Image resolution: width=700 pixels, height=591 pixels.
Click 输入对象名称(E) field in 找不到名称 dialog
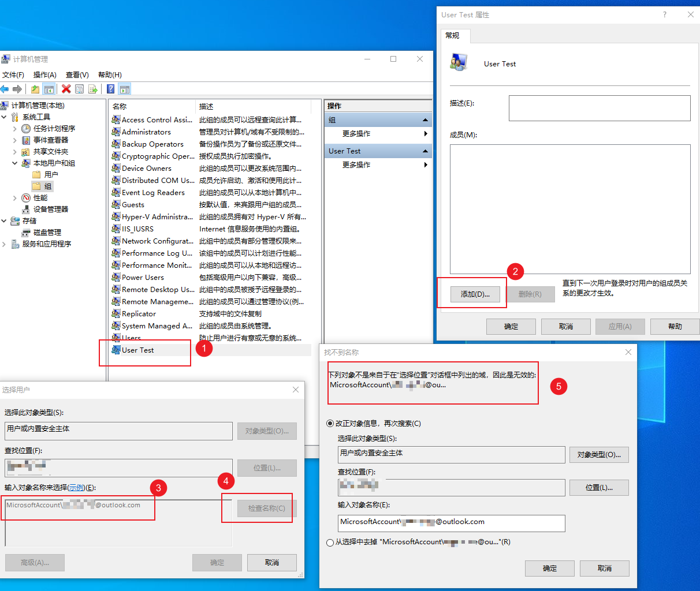(x=452, y=523)
